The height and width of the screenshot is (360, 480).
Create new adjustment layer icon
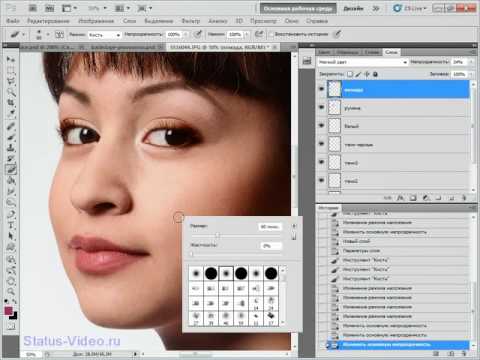(x=426, y=198)
